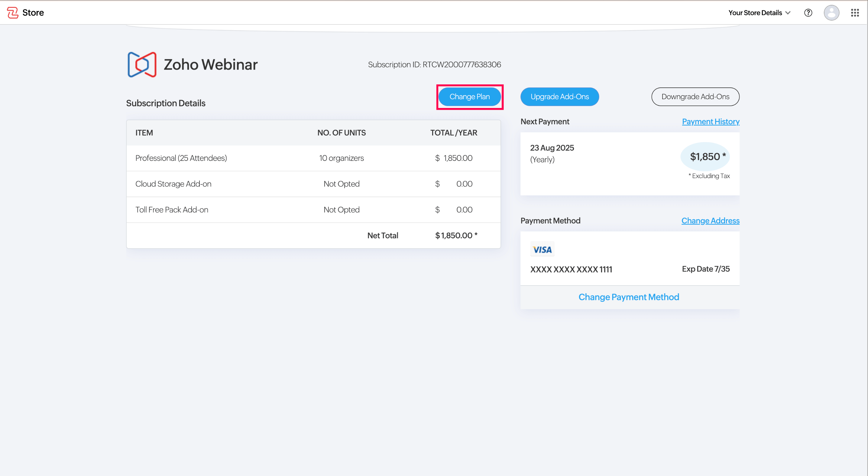Image resolution: width=868 pixels, height=476 pixels.
Task: Click Upgrade Add-Ons button
Action: click(559, 97)
